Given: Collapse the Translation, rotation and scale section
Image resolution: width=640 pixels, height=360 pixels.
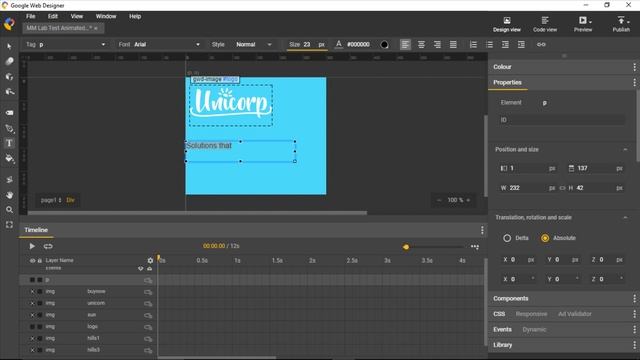Looking at the screenshot, I should pos(625,218).
